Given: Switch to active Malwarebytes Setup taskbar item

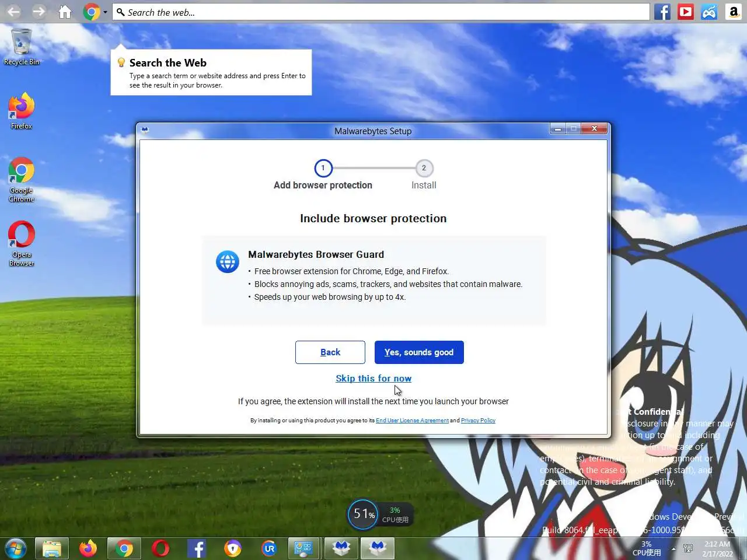Looking at the screenshot, I should pos(378,549).
